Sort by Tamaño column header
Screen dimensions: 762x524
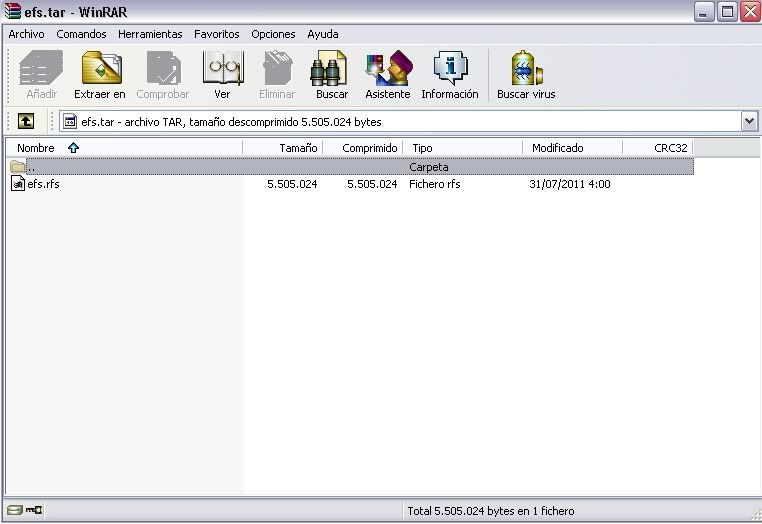click(282, 148)
